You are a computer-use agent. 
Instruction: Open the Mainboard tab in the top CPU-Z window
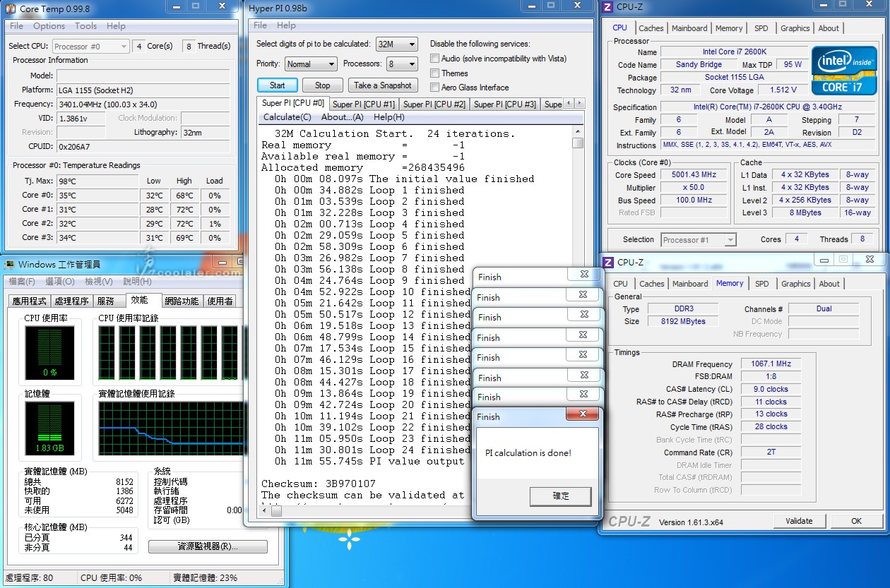[x=689, y=28]
